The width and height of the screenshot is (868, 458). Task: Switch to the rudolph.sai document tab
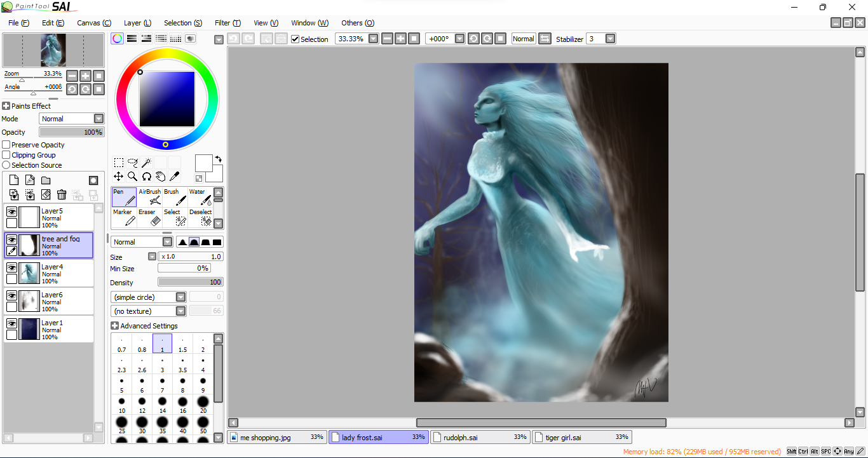[480, 437]
